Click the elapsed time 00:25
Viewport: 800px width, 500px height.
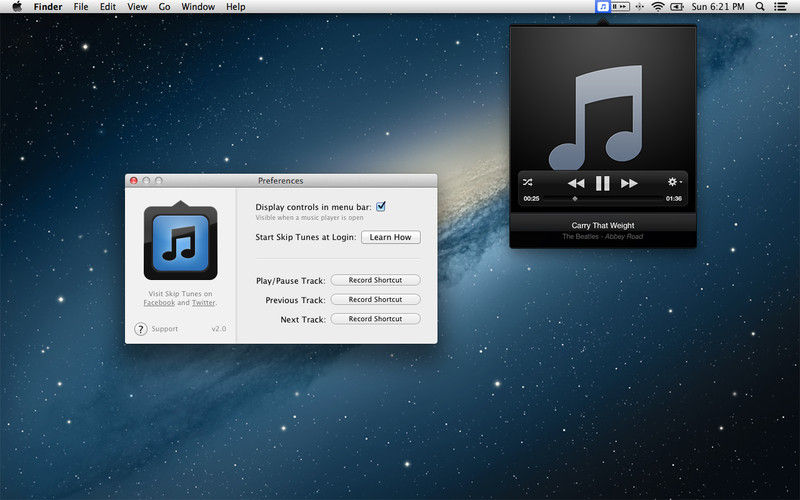coord(531,198)
